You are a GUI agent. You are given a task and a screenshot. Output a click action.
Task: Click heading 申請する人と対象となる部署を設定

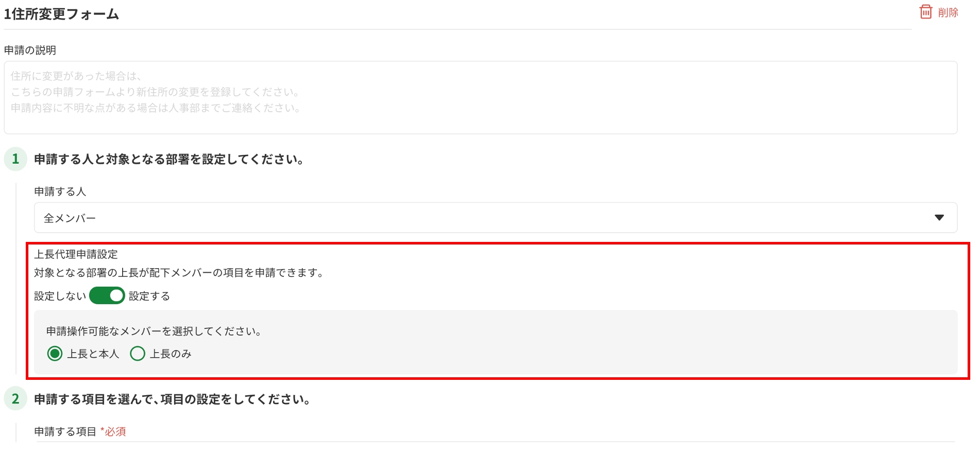click(x=169, y=160)
